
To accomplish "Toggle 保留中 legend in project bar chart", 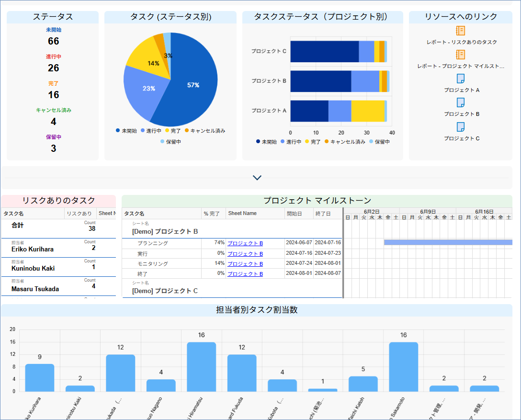I will [379, 142].
